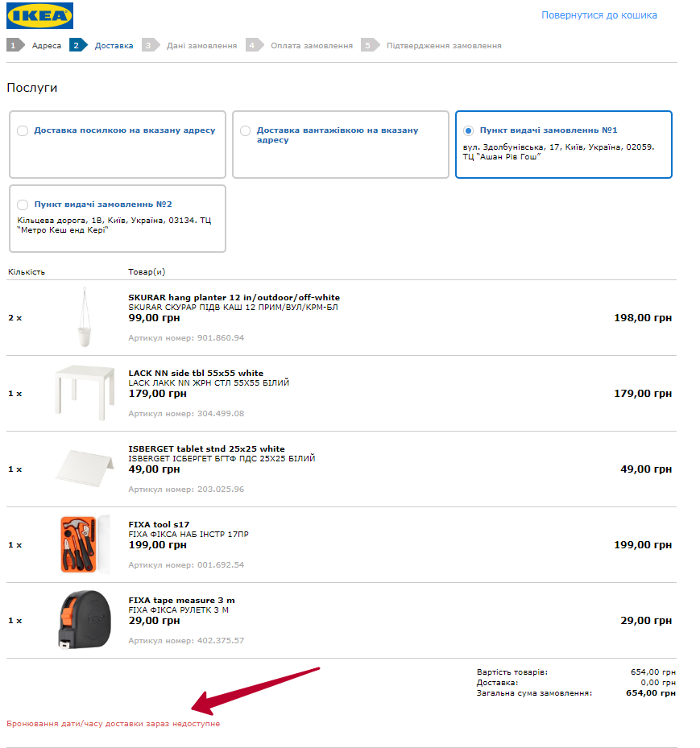Image resolution: width=700 pixels, height=748 pixels.
Task: Open the SKURAR hang planter product image
Action: pyautogui.click(x=83, y=316)
